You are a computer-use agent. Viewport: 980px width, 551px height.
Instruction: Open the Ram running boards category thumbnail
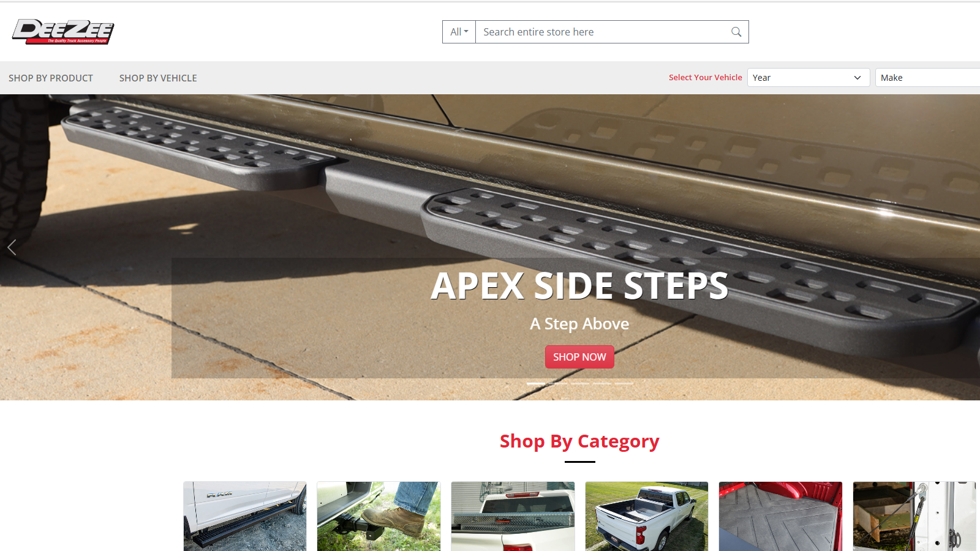(x=245, y=516)
